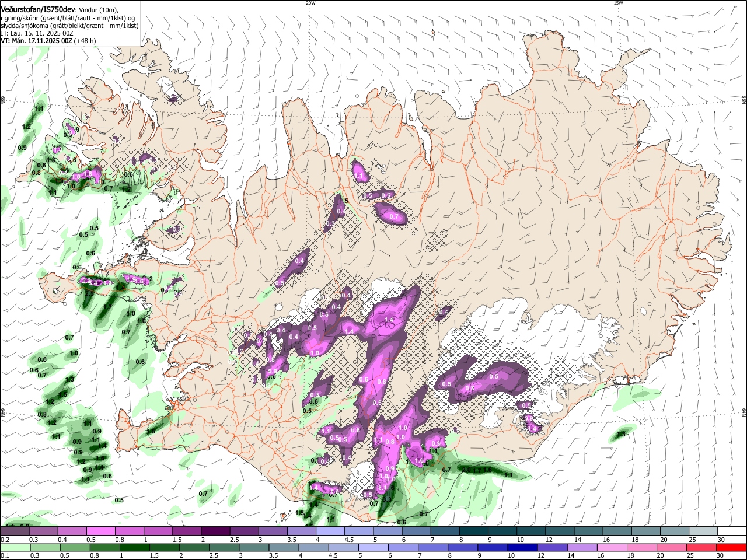Pick the pink rain legend swatch above 16
Viewport: 747px width, 560px height.
[x=613, y=547]
